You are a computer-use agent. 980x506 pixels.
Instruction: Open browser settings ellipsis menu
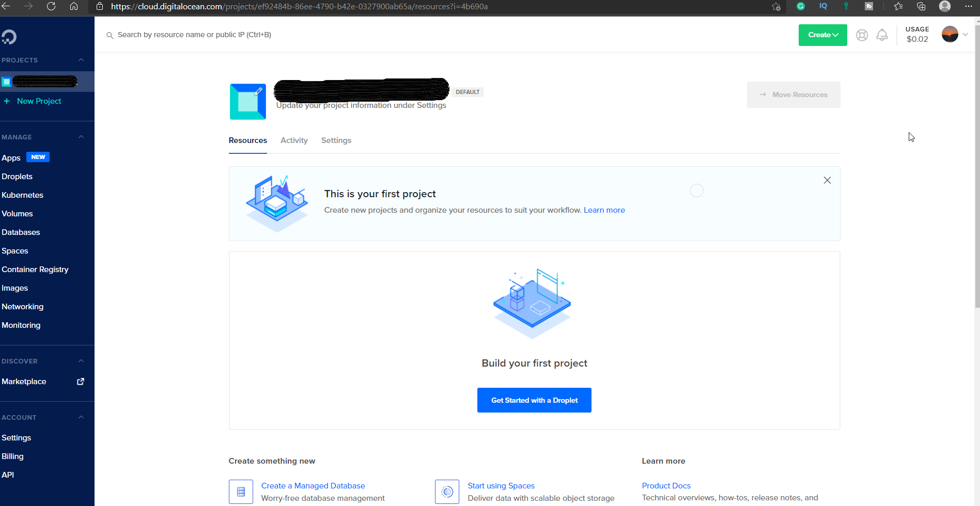(969, 6)
